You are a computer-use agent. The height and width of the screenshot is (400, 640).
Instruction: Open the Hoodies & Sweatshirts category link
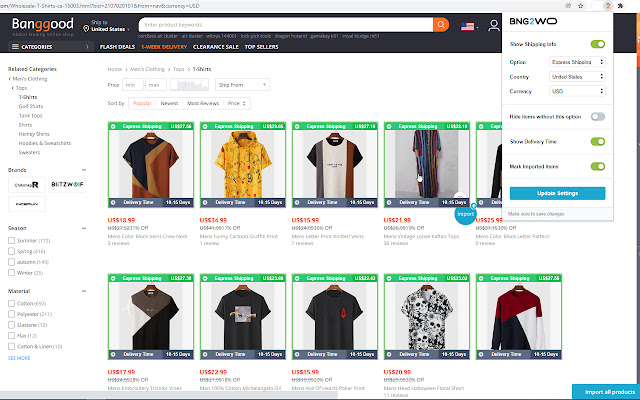pos(45,143)
